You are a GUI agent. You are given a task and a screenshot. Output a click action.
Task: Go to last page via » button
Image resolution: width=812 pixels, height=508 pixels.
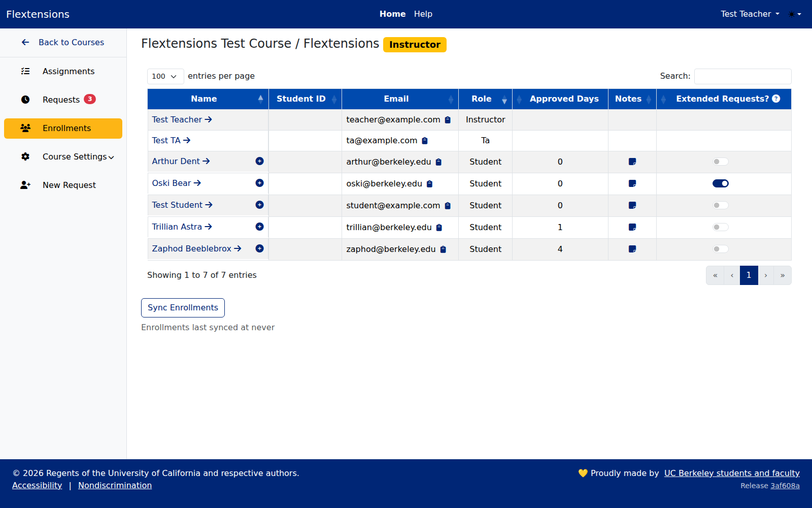[783, 275]
